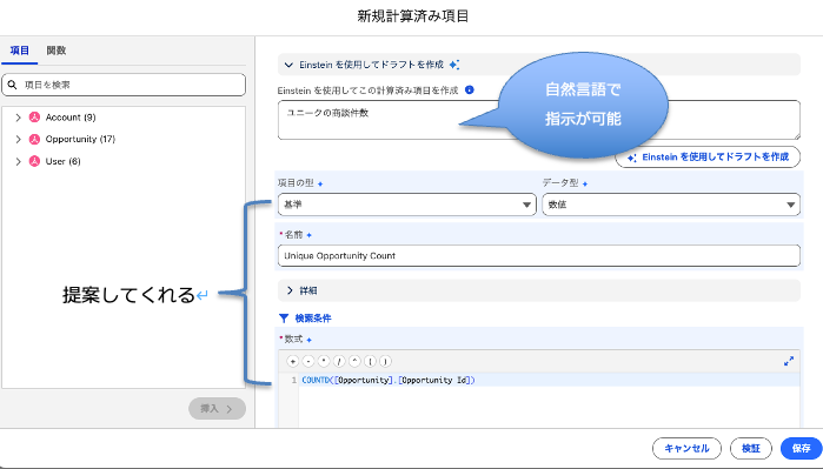Click the divide operator button
The height and width of the screenshot is (470, 824).
[339, 360]
